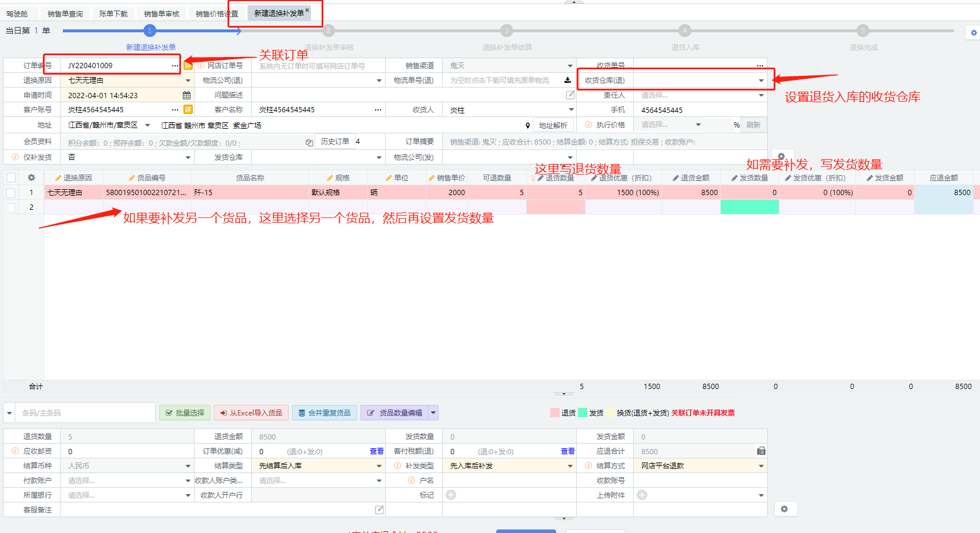Switch to the 销售单审核 tab
980x533 pixels.
162,14
